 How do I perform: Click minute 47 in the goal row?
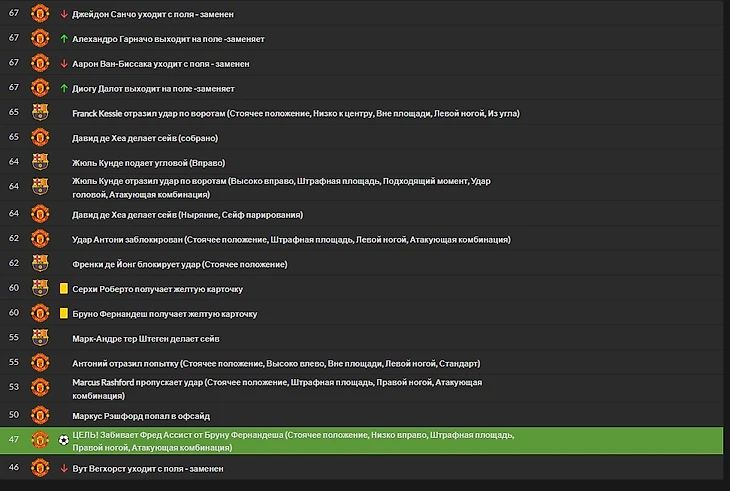pos(14,439)
